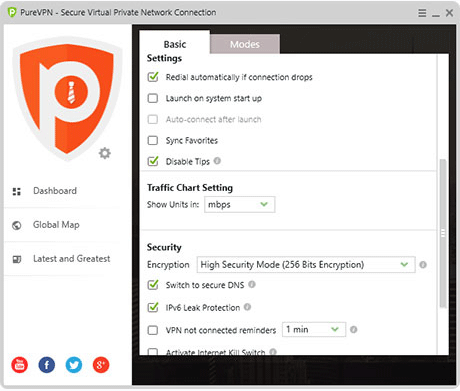Click the Latest and Greatest news icon
Screen dimensions: 460x391
pyautogui.click(x=17, y=259)
